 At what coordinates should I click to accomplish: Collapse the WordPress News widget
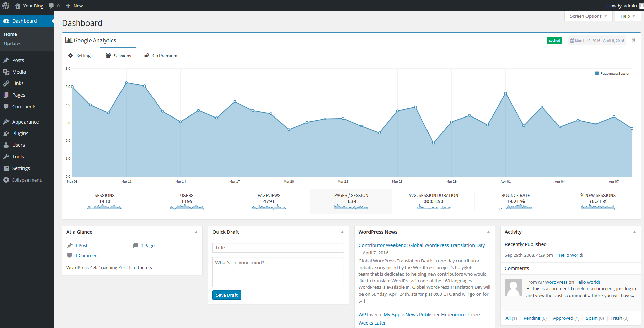pyautogui.click(x=488, y=232)
